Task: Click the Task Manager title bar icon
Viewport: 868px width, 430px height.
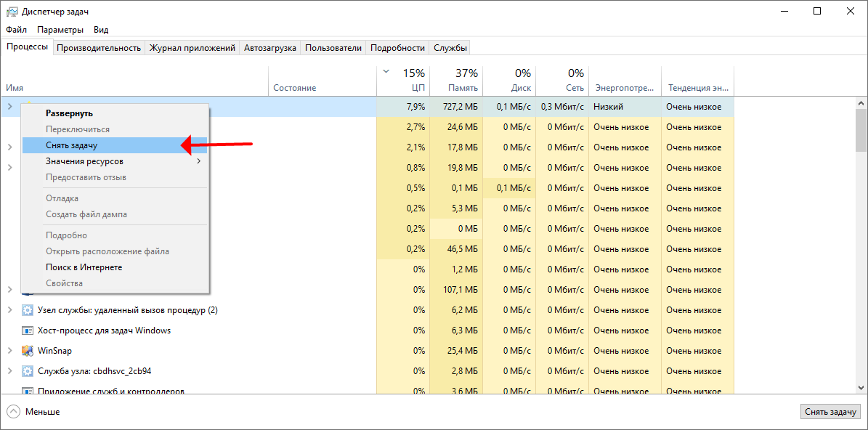Action: [x=12, y=11]
